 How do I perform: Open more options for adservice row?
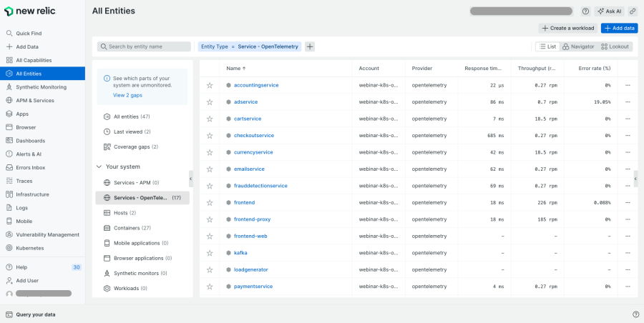[x=628, y=101]
